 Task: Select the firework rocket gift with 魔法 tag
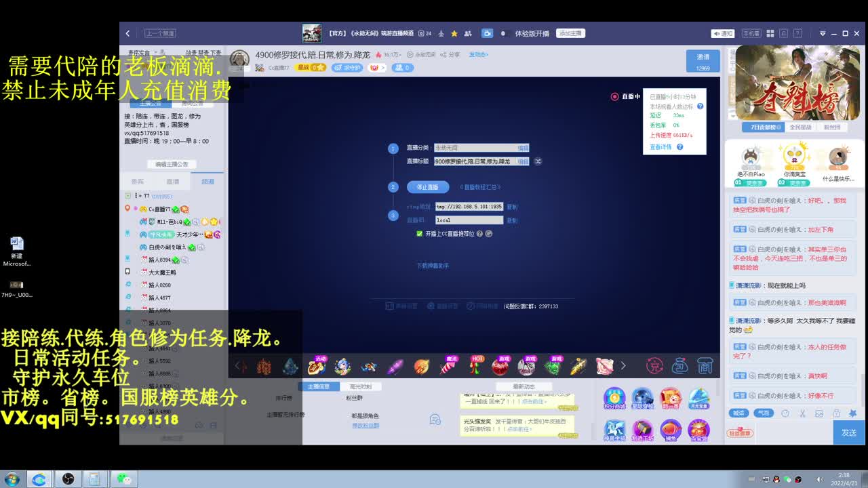click(x=448, y=367)
